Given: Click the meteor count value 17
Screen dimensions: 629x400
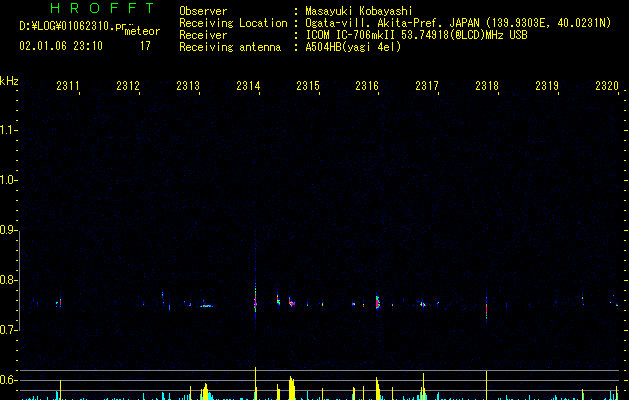Looking at the screenshot, I should (x=145, y=46).
